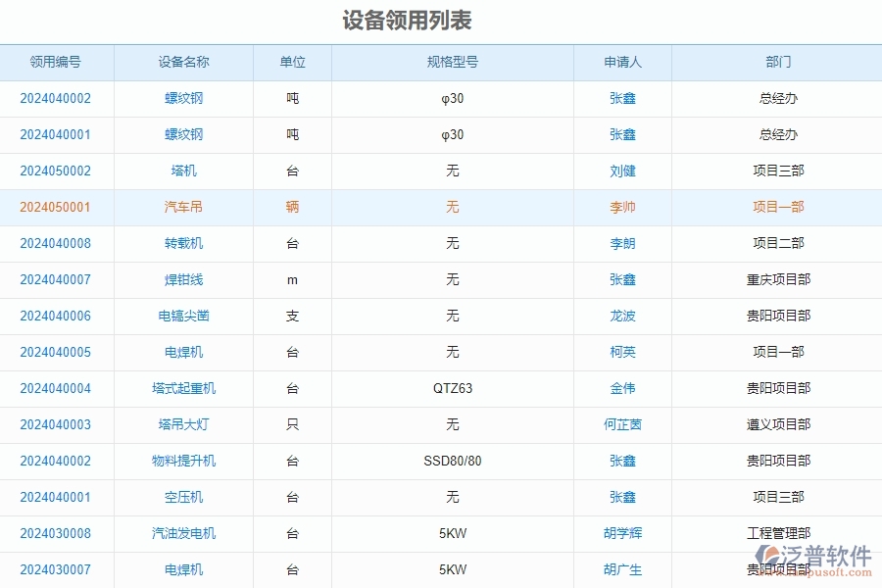The image size is (882, 588).
Task: Open requisition 2024040005 for 电焊机
Action: (x=56, y=352)
